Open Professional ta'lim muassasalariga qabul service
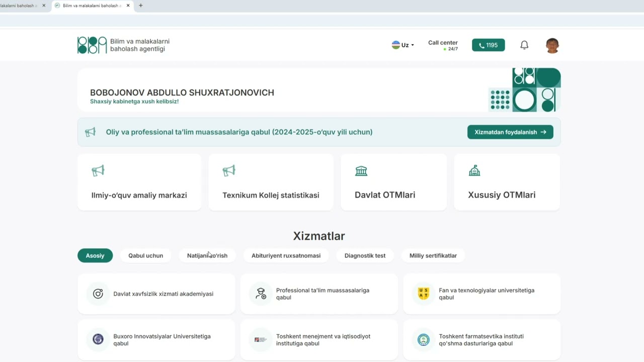644x362 pixels. pyautogui.click(x=319, y=294)
